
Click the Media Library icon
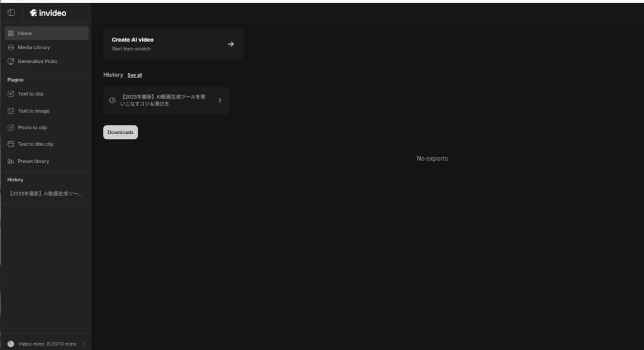click(11, 47)
